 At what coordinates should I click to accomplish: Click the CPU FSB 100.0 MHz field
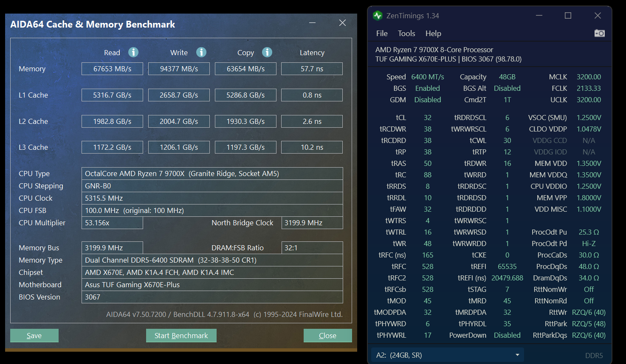pyautogui.click(x=212, y=210)
